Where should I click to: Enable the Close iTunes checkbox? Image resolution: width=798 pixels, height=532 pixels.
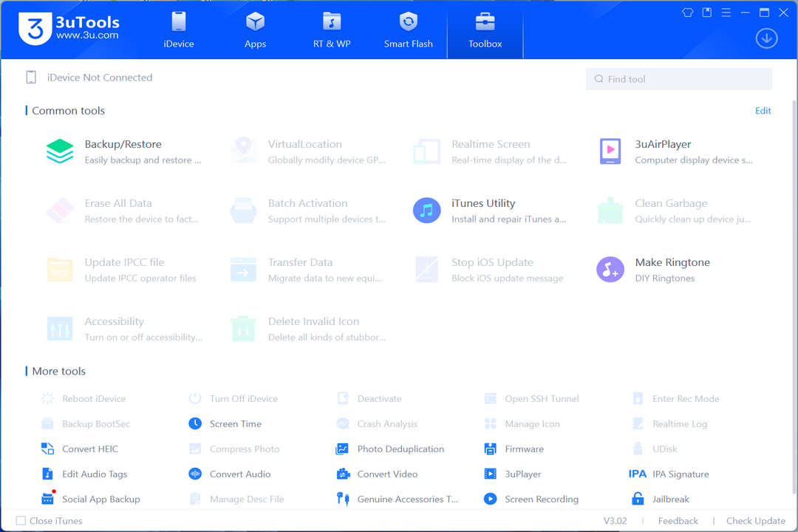tap(22, 521)
